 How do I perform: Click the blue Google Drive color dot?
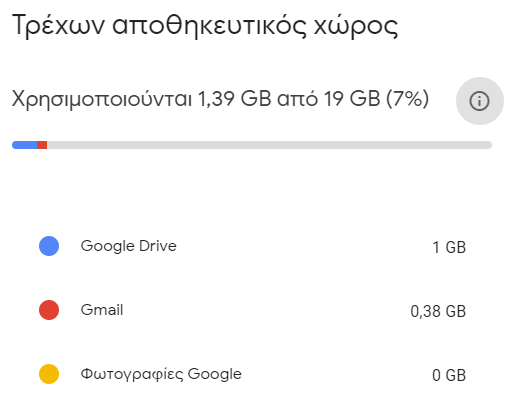tap(49, 246)
